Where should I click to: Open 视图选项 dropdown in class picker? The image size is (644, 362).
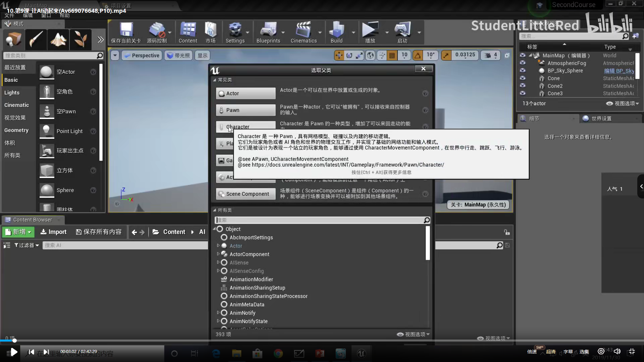click(x=413, y=334)
